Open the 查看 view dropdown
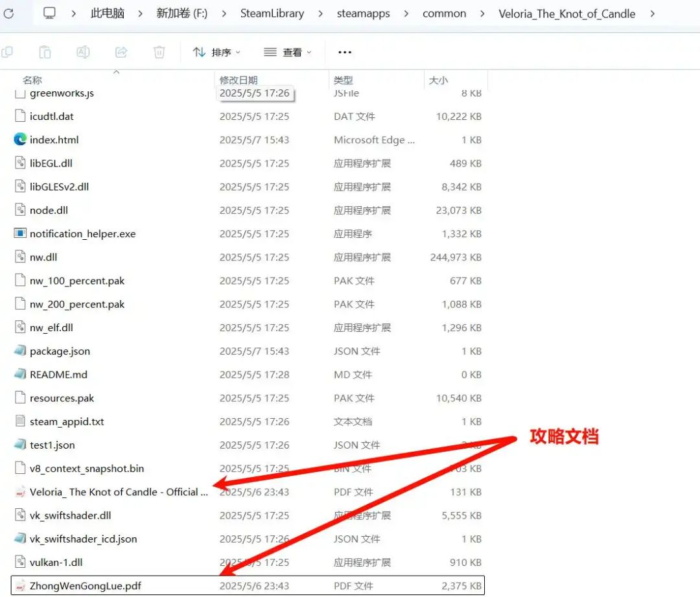700x597 pixels. tap(288, 53)
